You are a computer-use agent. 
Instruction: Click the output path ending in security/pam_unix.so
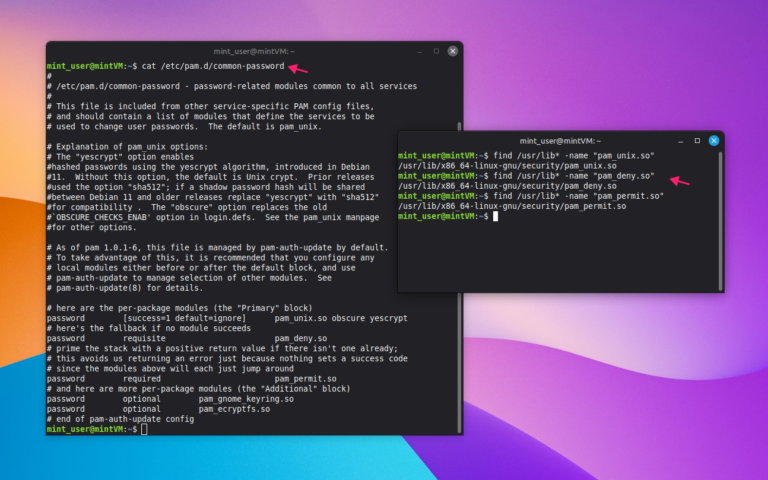pos(507,166)
